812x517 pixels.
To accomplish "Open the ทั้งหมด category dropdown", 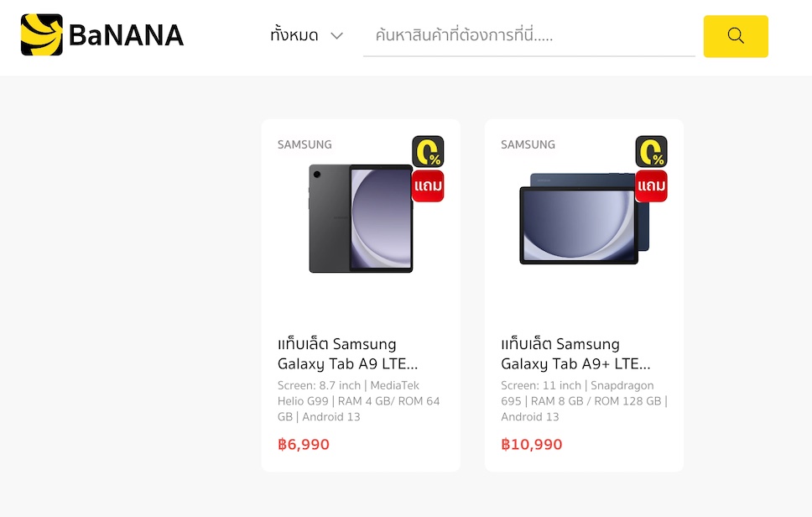I will pyautogui.click(x=306, y=36).
